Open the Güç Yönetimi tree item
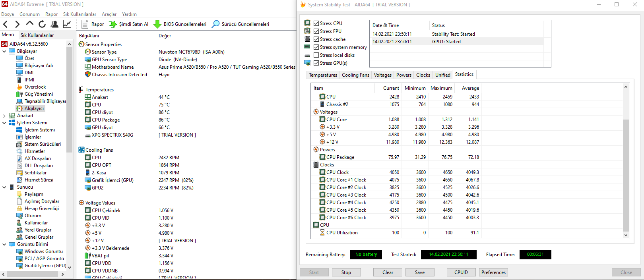644x280 pixels. point(39,94)
